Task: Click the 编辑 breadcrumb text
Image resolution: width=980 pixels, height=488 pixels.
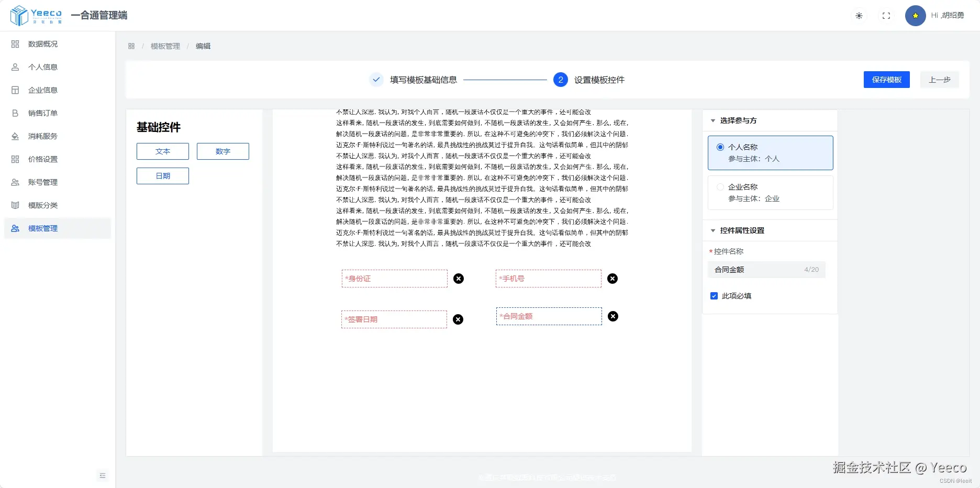Action: click(203, 46)
